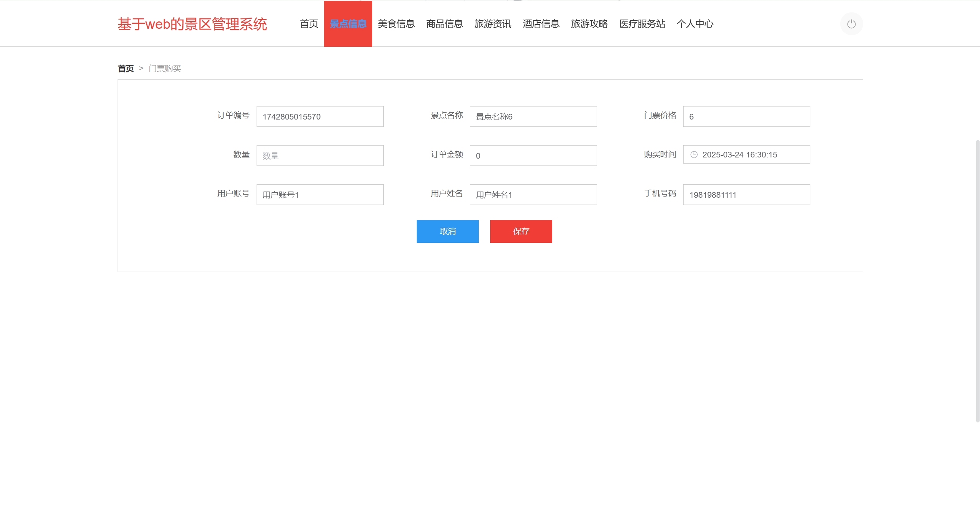Click the 基于web的景区管理系统 site title
Screen dimensions: 980x521
(192, 24)
